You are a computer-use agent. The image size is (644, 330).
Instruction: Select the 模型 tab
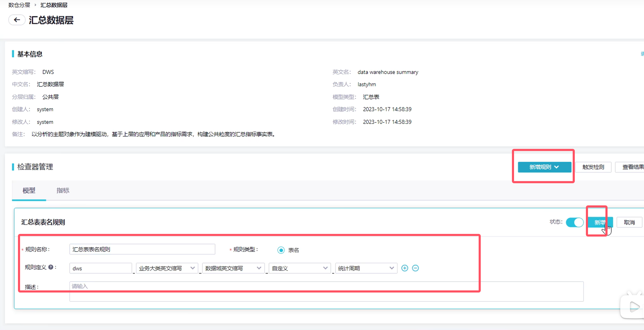(29, 190)
